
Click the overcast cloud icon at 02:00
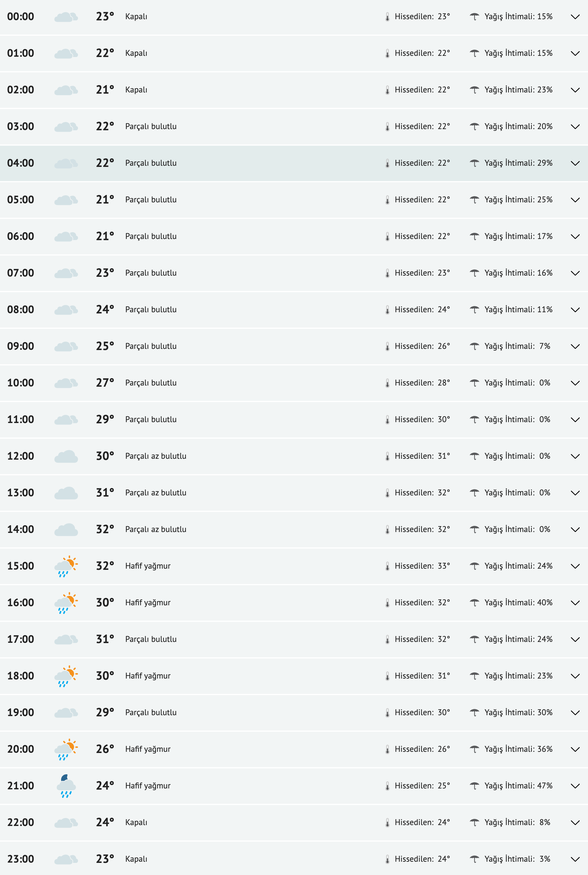[66, 90]
